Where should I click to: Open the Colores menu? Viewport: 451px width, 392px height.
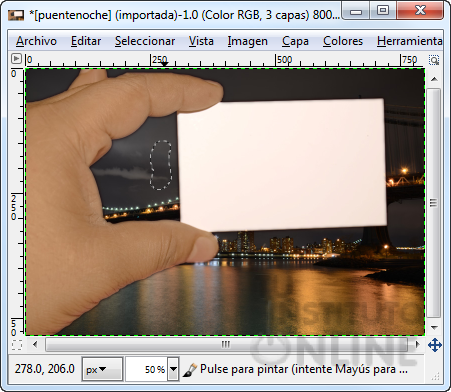coord(343,41)
